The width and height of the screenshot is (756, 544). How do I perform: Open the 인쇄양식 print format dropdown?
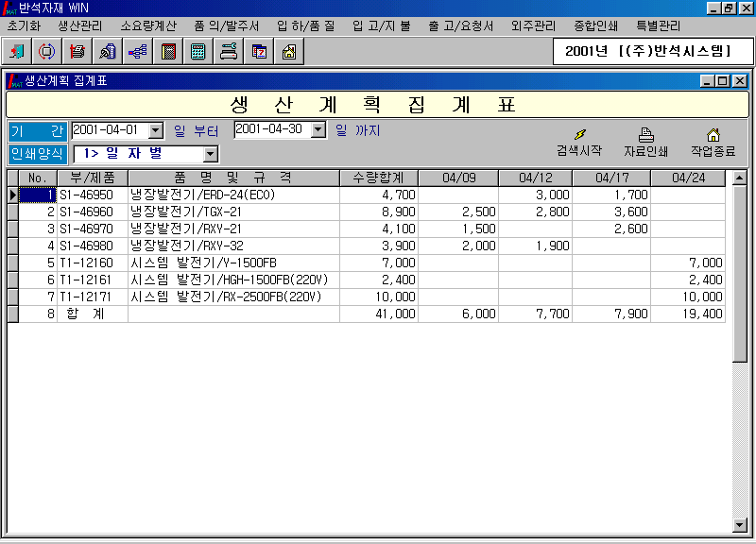tap(211, 154)
